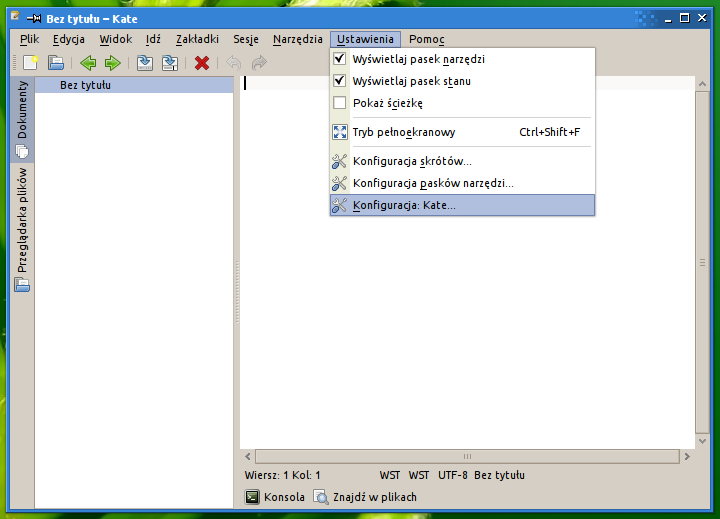Click the Save toolbar icon
The width and height of the screenshot is (720, 519).
(145, 62)
